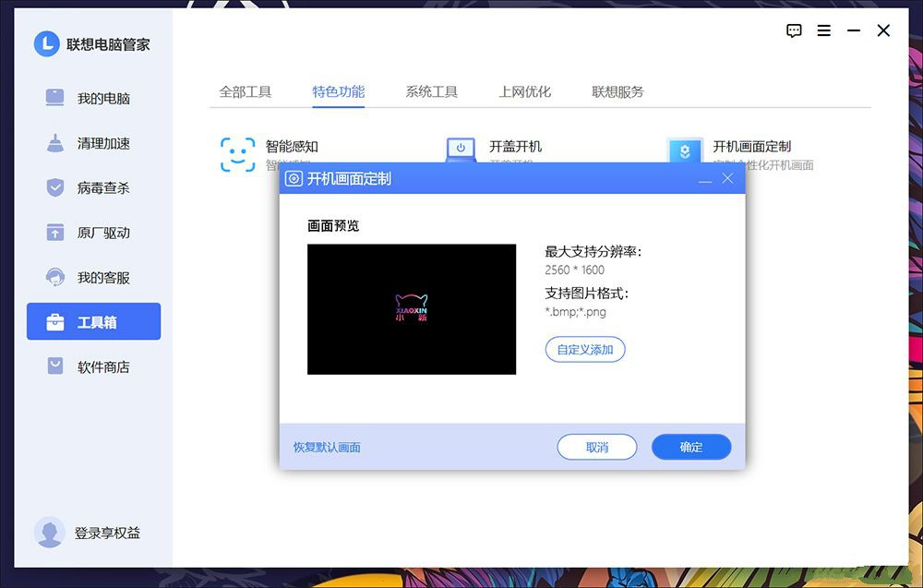
Task: Click the 清理加速 broom icon
Action: click(x=54, y=143)
